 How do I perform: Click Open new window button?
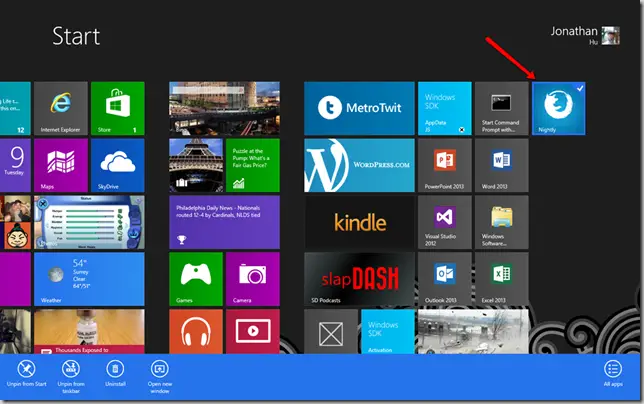click(x=160, y=376)
